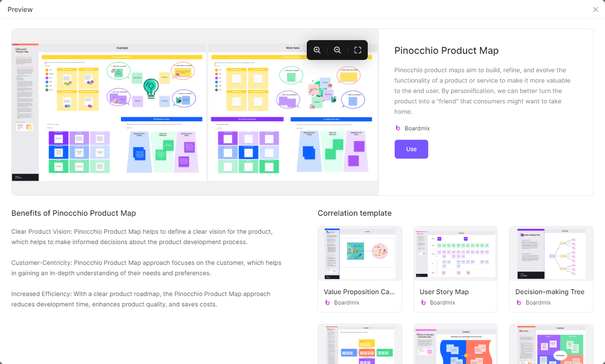Click the Boardmix icon under Decision-making Tree
The image size is (605, 364).
click(x=519, y=303)
